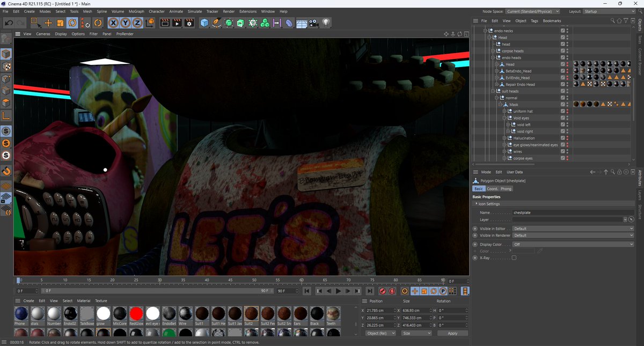Open viewport Cameras menu
644x346 pixels.
43,34
